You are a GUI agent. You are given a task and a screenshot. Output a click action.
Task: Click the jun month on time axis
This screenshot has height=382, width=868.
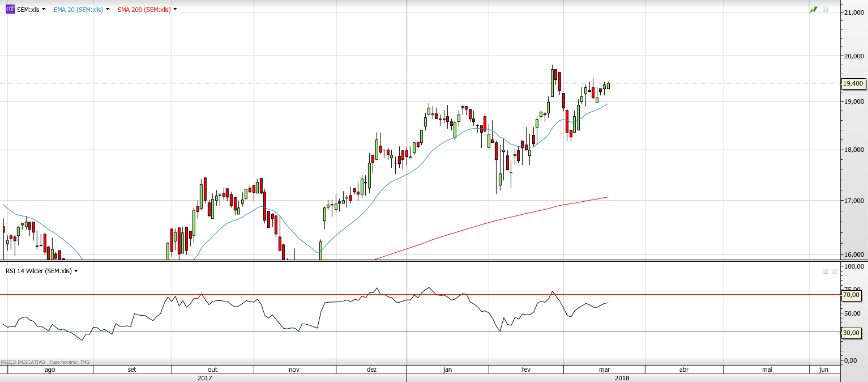pyautogui.click(x=824, y=370)
